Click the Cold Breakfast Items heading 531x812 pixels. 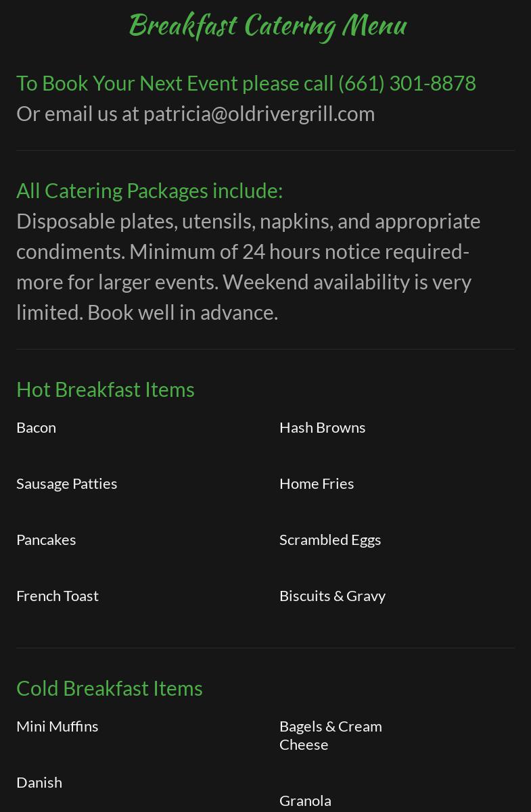click(x=110, y=688)
